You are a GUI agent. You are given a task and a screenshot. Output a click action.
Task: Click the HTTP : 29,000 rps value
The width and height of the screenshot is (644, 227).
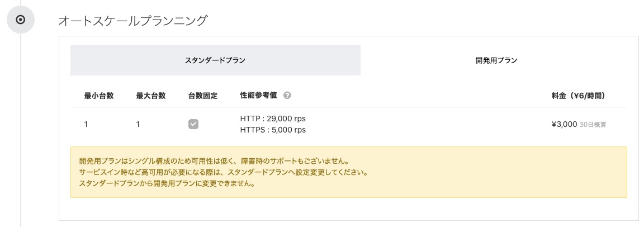point(273,119)
